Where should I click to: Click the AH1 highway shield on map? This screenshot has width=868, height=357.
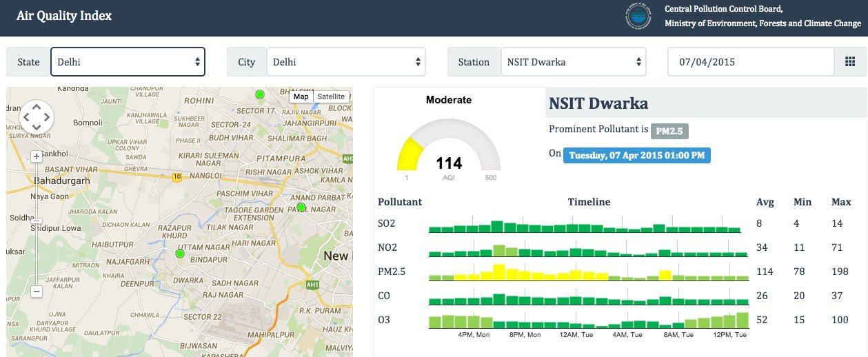[313, 284]
